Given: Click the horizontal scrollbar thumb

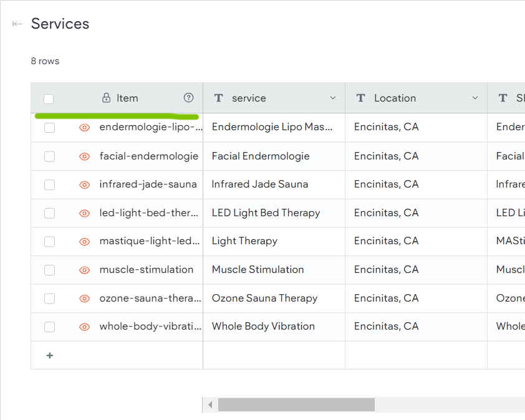Looking at the screenshot, I should [296, 405].
